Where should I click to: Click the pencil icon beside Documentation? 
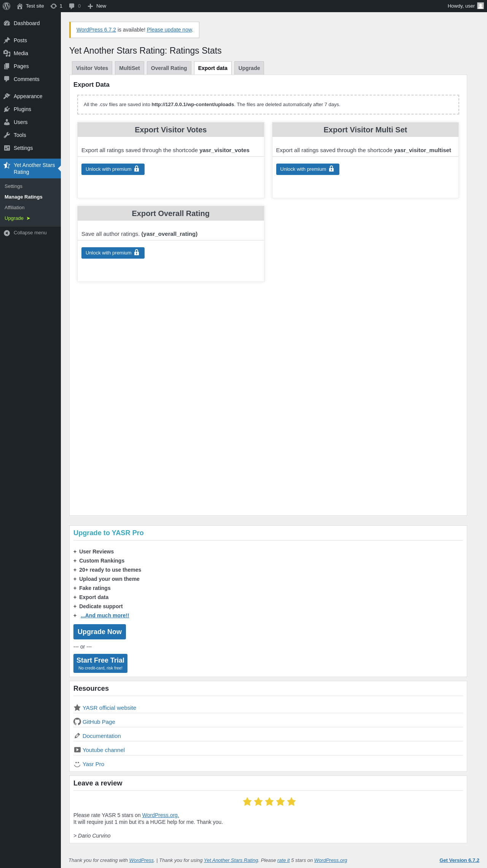77,736
